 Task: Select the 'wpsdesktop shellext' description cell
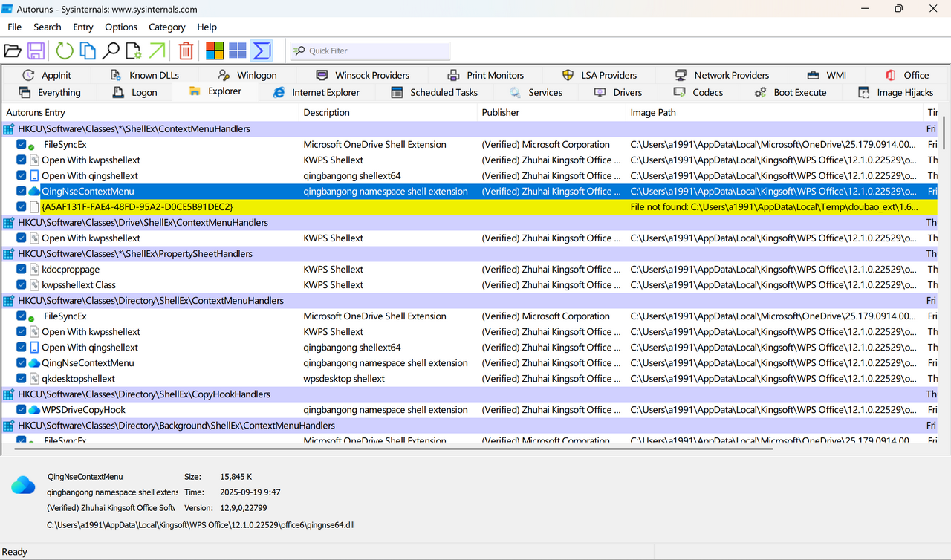point(344,379)
